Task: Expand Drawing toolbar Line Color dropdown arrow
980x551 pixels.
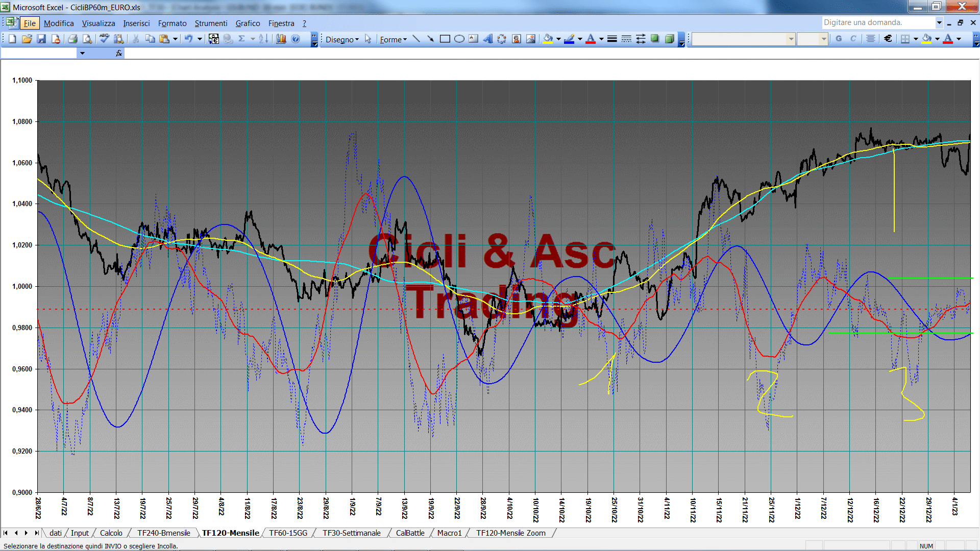Action: [x=580, y=39]
